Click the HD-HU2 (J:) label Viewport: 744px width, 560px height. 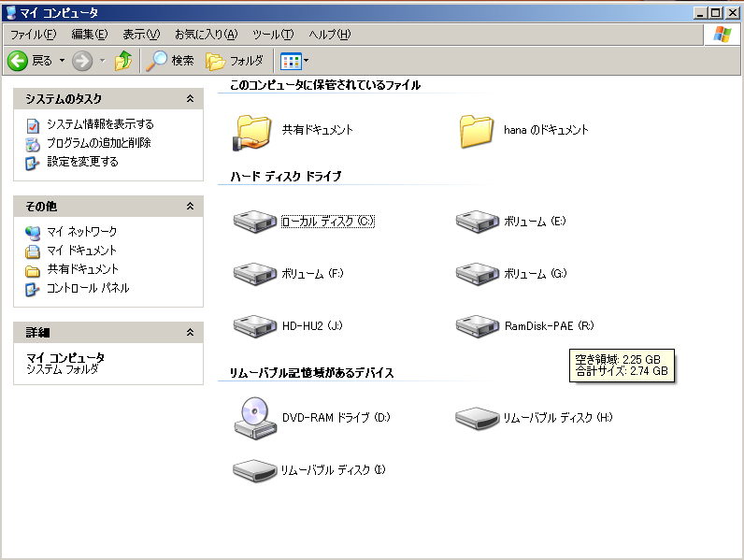click(x=312, y=325)
